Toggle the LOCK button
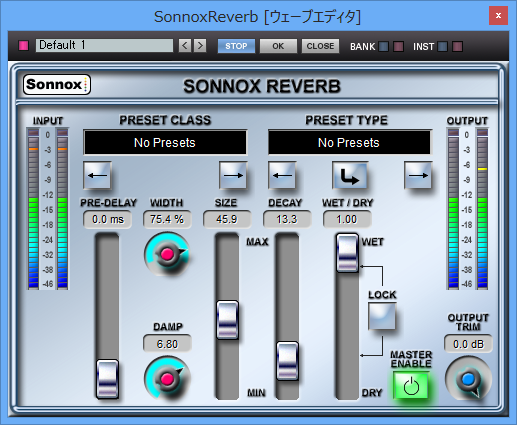The width and height of the screenshot is (517, 425). point(382,316)
